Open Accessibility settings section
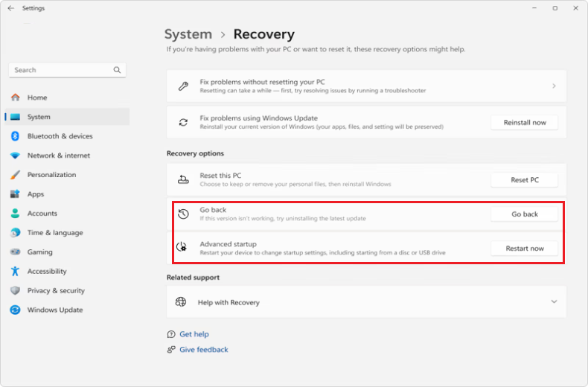Screen dimensions: 588x387 (68, 271)
